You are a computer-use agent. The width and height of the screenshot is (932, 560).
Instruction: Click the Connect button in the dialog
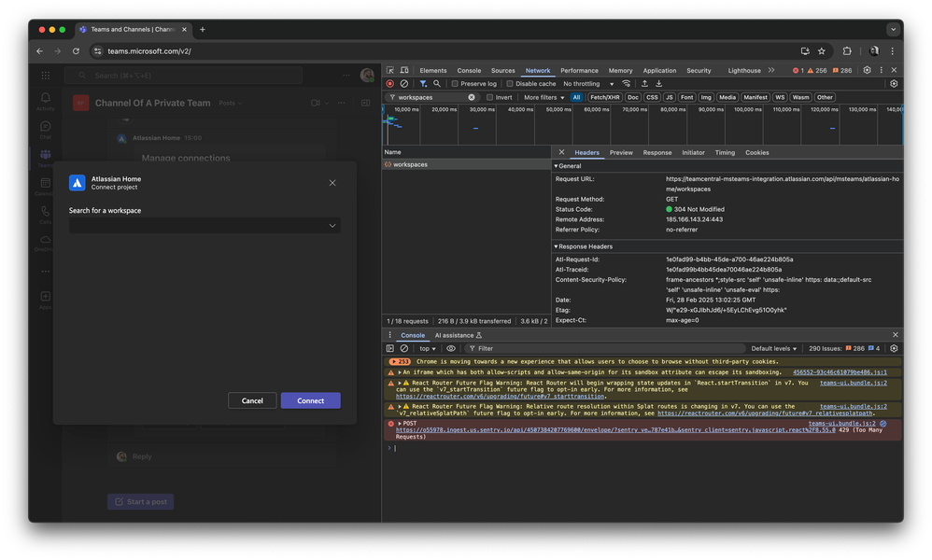pyautogui.click(x=310, y=400)
